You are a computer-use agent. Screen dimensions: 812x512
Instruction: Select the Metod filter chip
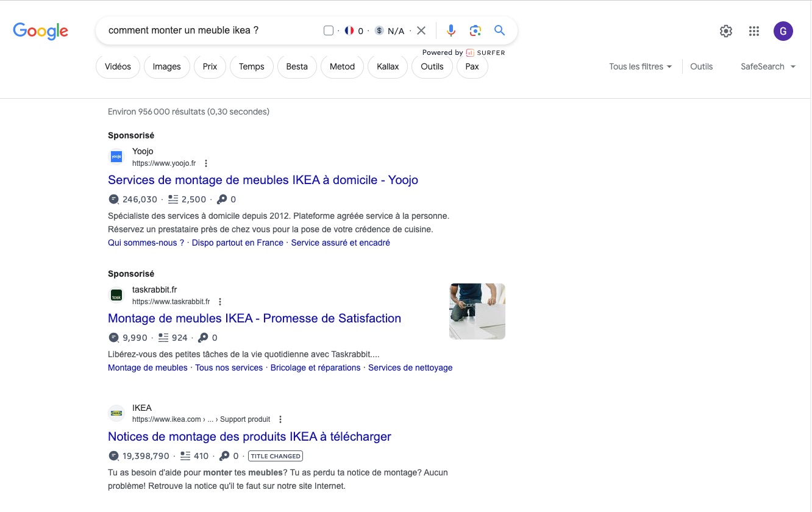(x=342, y=66)
